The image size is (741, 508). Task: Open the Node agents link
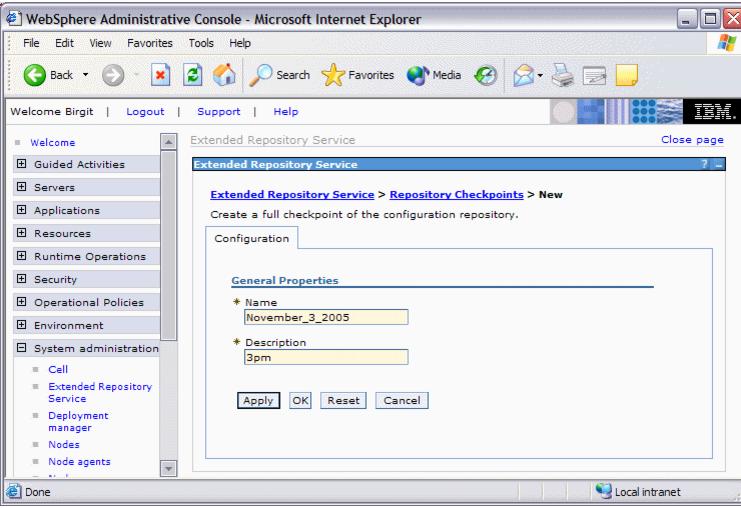coord(79,461)
